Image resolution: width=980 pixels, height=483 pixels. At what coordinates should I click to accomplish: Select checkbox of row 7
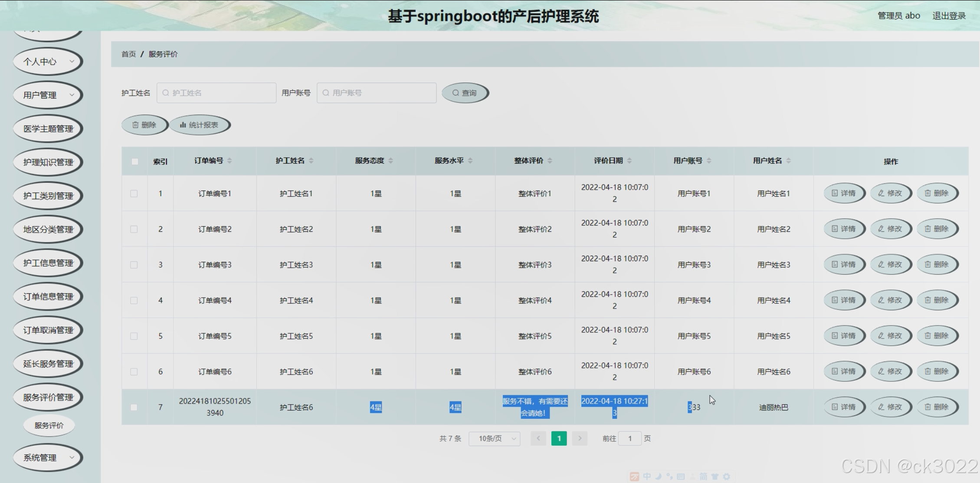coord(134,407)
